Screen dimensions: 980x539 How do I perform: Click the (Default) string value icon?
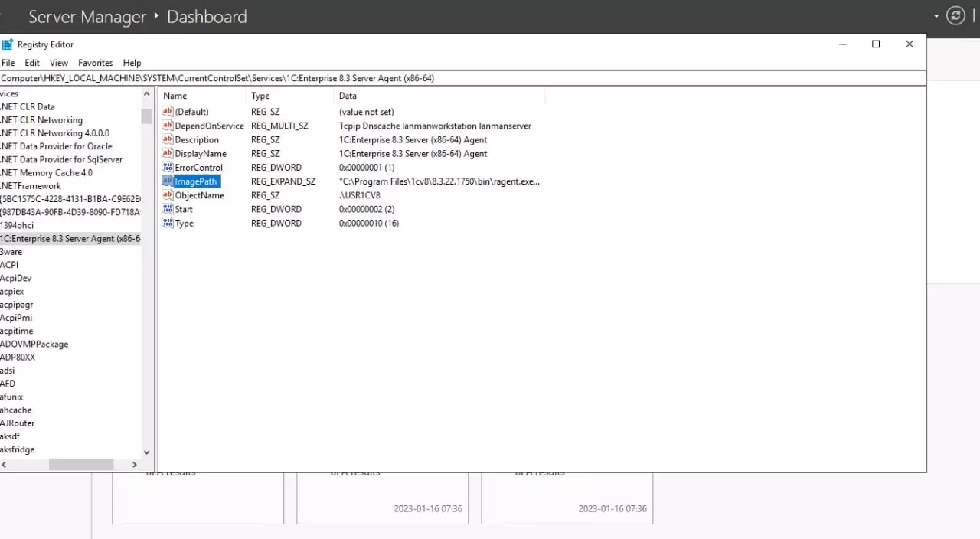pyautogui.click(x=168, y=112)
